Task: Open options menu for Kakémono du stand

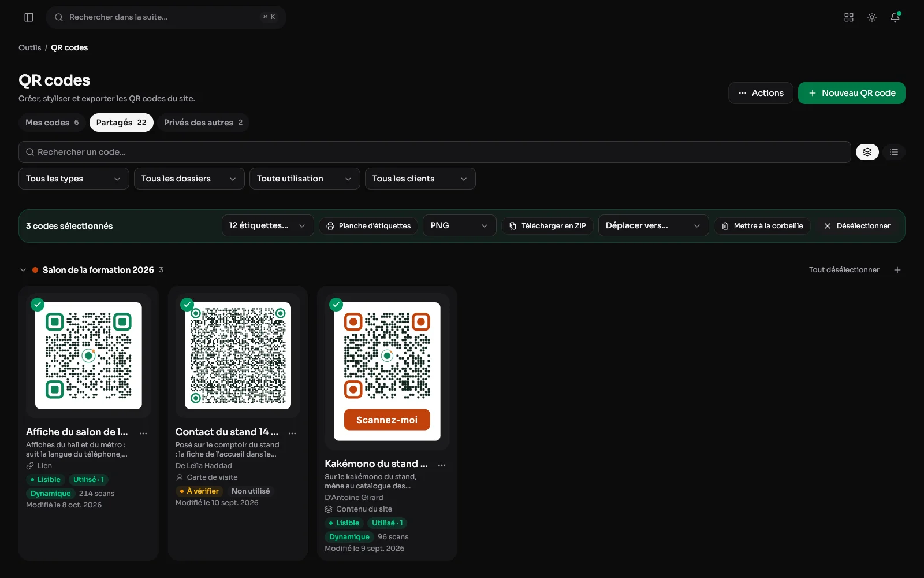Action: point(442,465)
